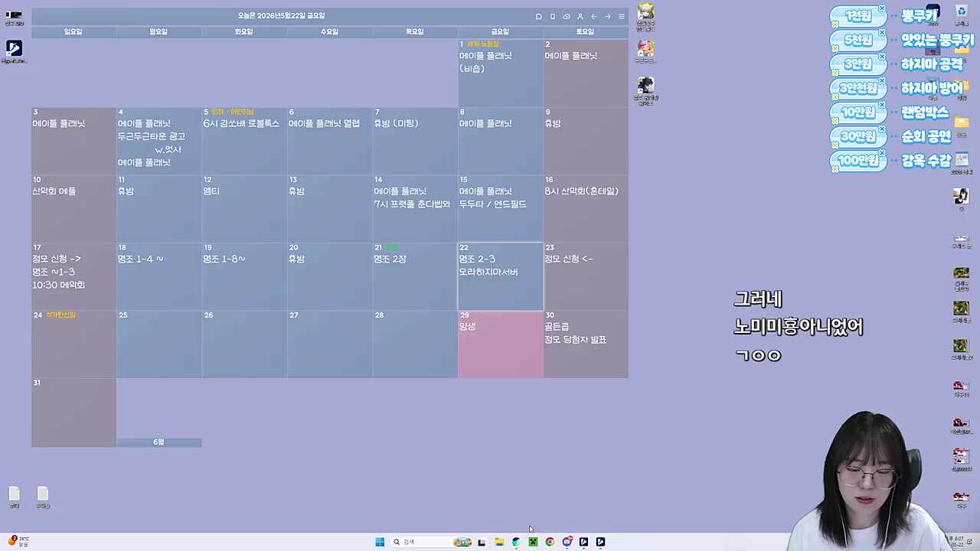Image resolution: width=980 pixels, height=551 pixels.
Task: Click the bookmark icon in calendar header
Action: click(553, 16)
